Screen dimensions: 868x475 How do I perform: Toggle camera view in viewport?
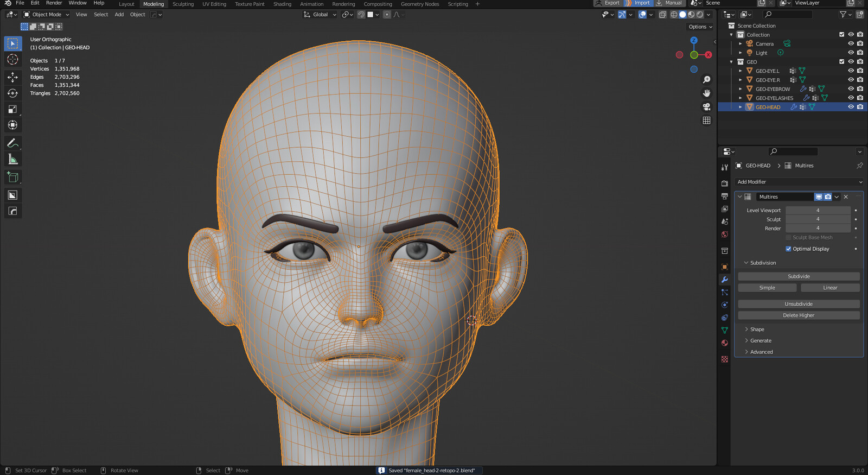pos(706,107)
